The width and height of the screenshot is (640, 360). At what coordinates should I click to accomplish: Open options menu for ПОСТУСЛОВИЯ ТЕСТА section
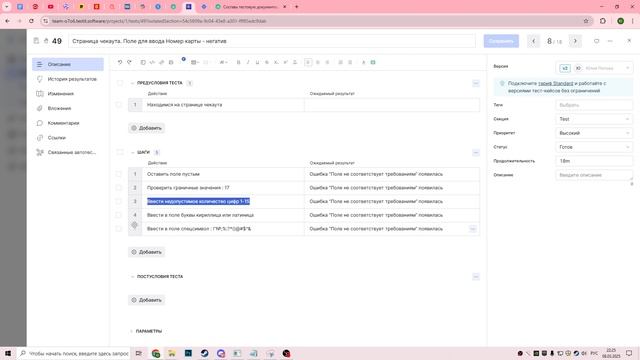tap(476, 277)
